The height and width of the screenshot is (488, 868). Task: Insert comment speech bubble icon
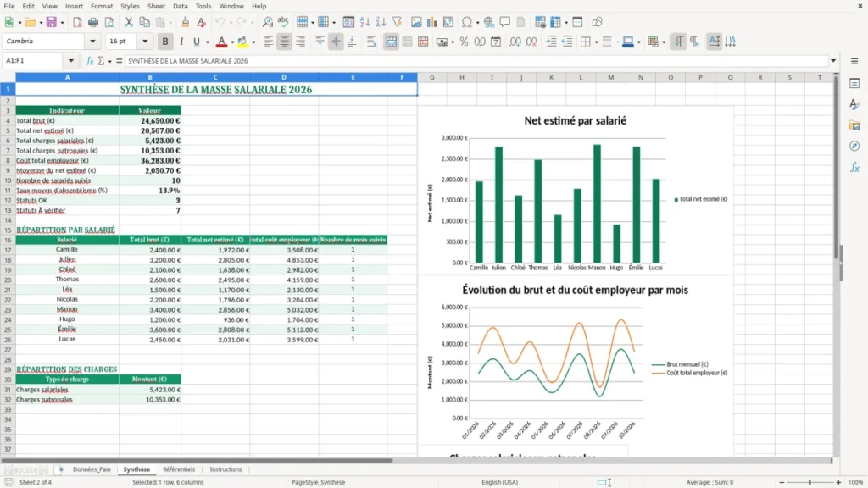[x=505, y=22]
